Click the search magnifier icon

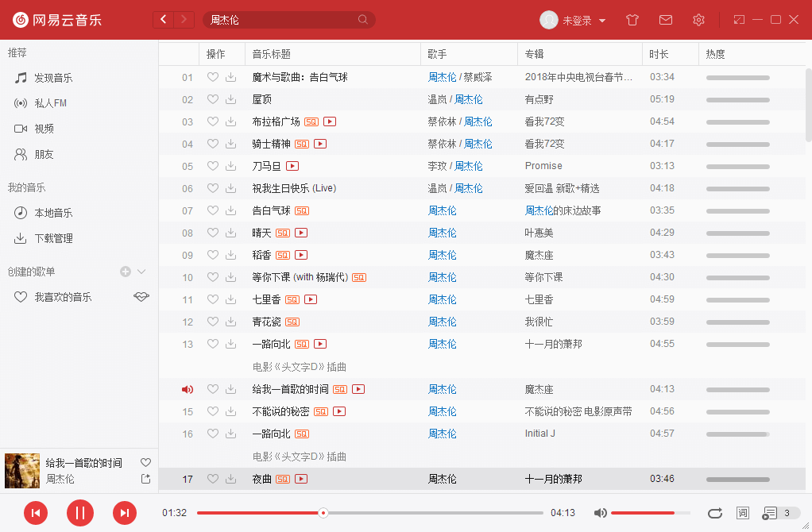[363, 20]
